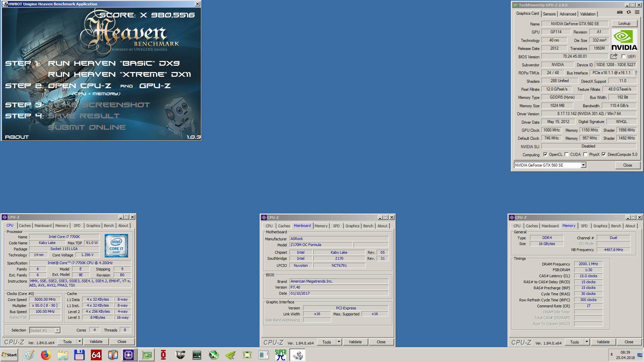Open the Windows Start button

click(x=9, y=355)
